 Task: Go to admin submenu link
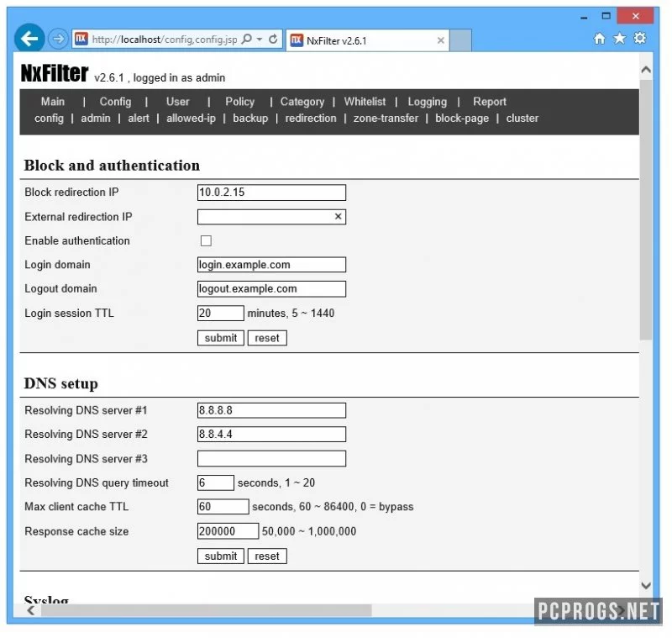coord(96,119)
